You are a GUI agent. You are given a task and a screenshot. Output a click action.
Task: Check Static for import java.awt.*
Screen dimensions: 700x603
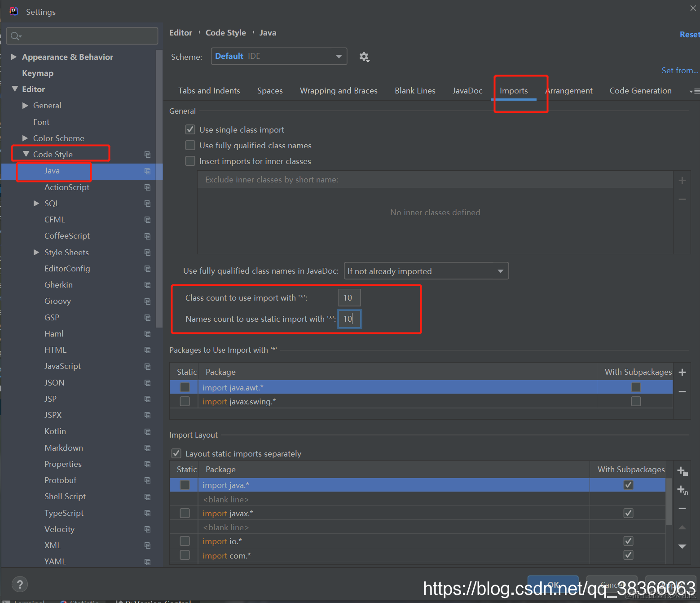185,387
